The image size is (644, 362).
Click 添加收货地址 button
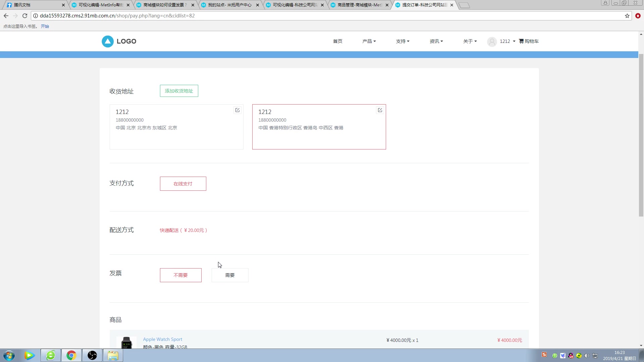pyautogui.click(x=179, y=91)
